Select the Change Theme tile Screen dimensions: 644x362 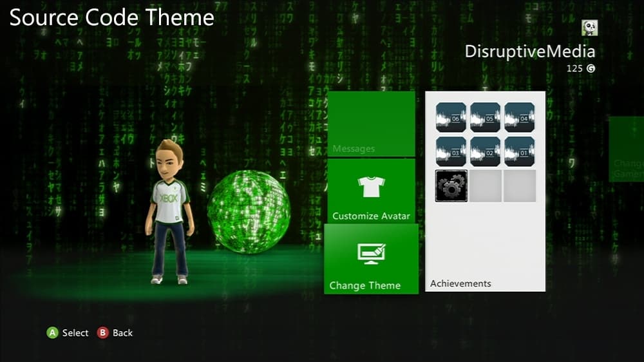372,259
